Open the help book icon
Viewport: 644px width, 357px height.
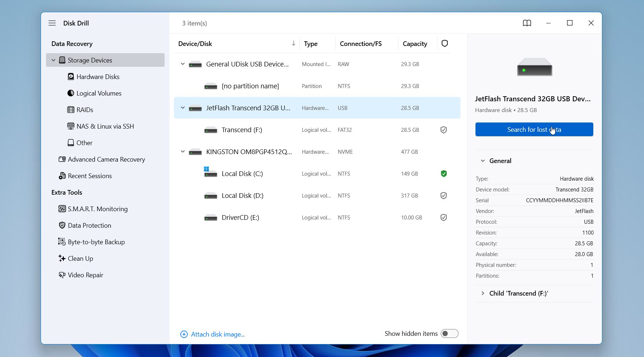[x=527, y=23]
